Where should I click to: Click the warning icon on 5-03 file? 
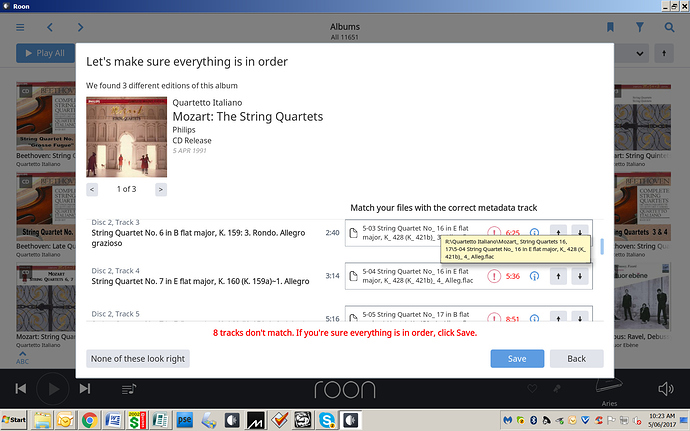(x=494, y=232)
